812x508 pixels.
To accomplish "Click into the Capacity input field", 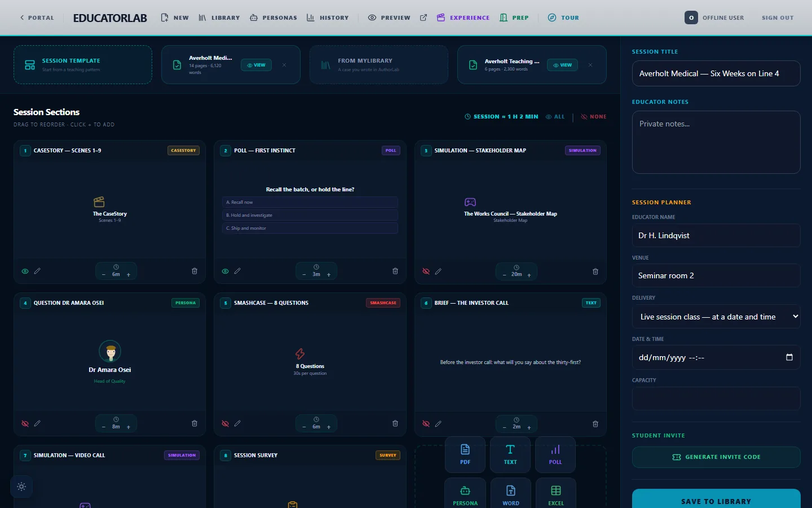I will 716,398.
